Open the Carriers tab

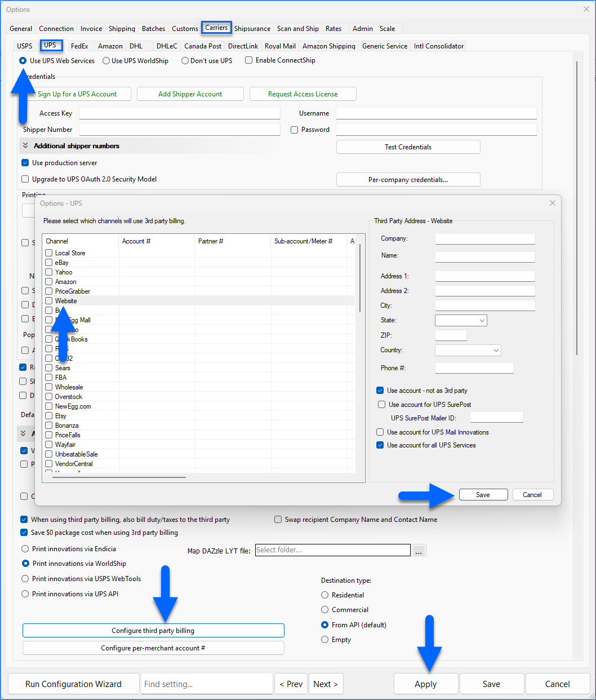[216, 28]
